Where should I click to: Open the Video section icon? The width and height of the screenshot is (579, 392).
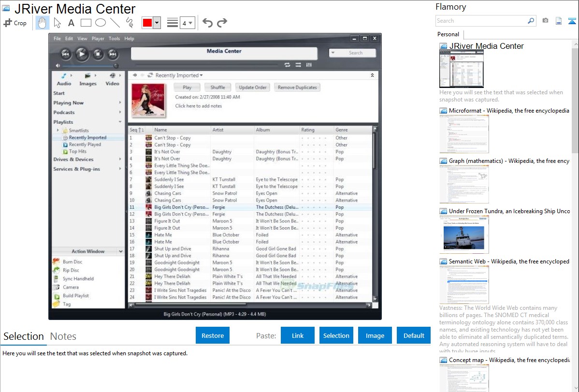point(112,75)
